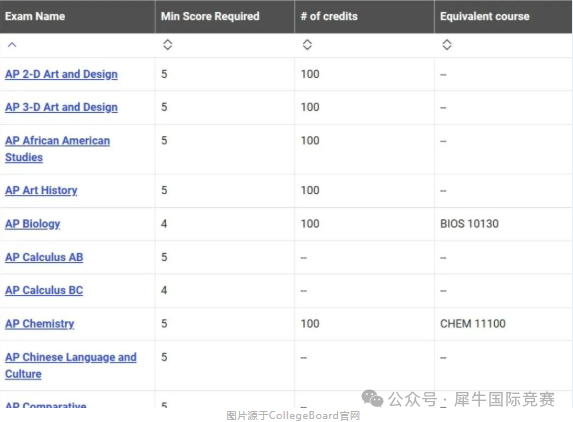Open the AP 3-D Art and Design link
The width and height of the screenshot is (573, 422).
[61, 107]
